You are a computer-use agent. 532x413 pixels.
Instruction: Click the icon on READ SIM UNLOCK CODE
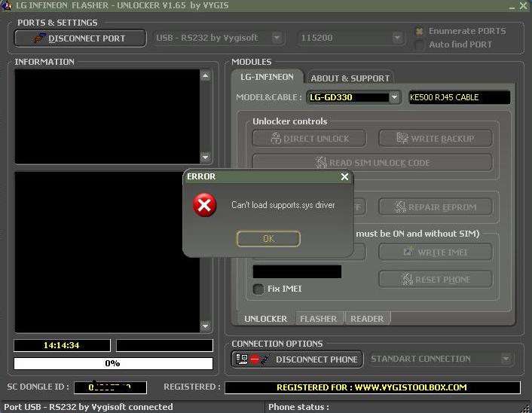pos(320,163)
